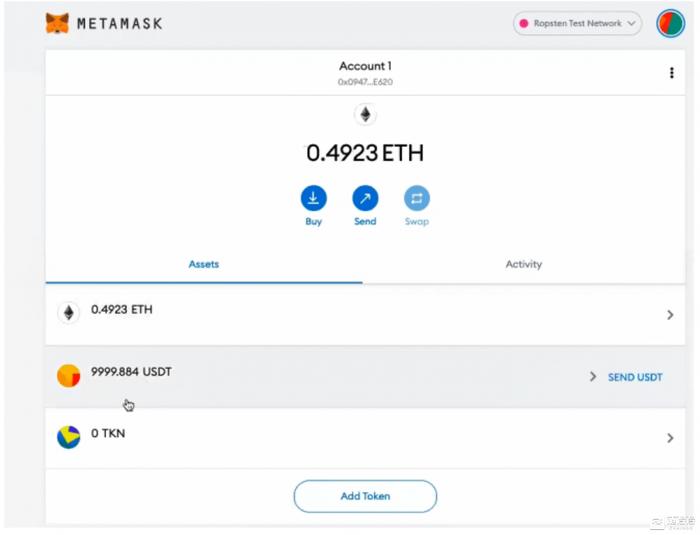The image size is (700, 535).
Task: Click the 0.4923 ETH main balance
Action: pos(365,153)
